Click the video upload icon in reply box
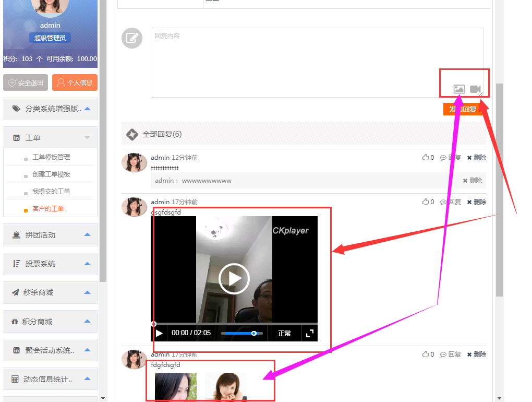Viewport: 532px width, 402px height. click(x=475, y=89)
